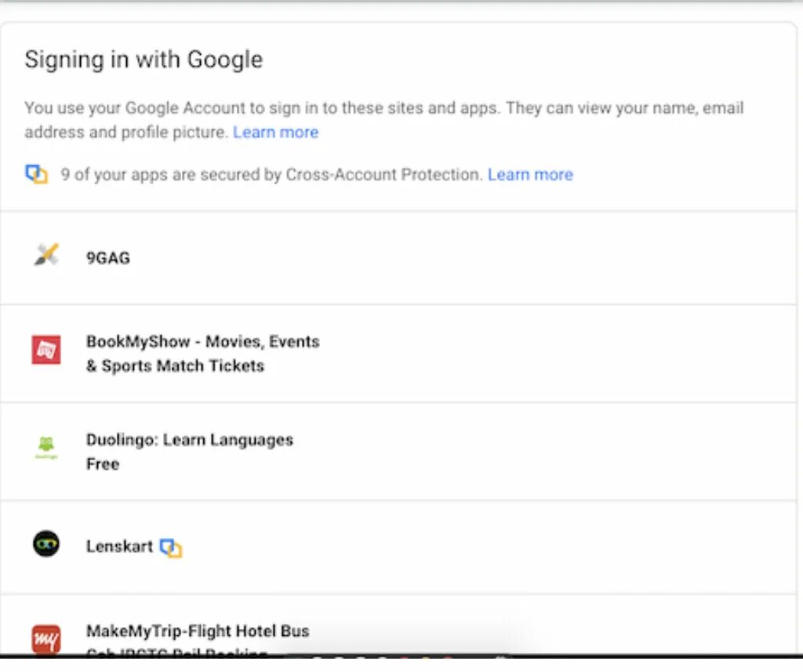This screenshot has width=803, height=672.
Task: Click the '& Sports Match Tickets' subtitle line
Action: tap(175, 366)
